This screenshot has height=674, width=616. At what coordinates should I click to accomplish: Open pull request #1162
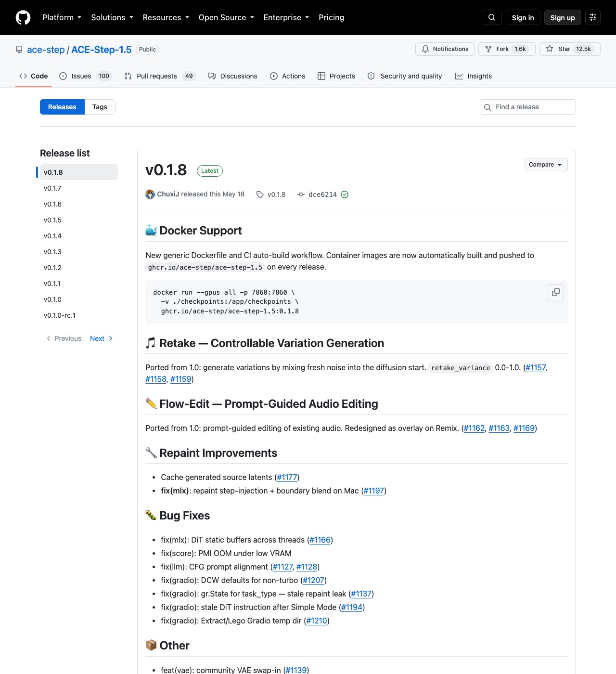[474, 428]
